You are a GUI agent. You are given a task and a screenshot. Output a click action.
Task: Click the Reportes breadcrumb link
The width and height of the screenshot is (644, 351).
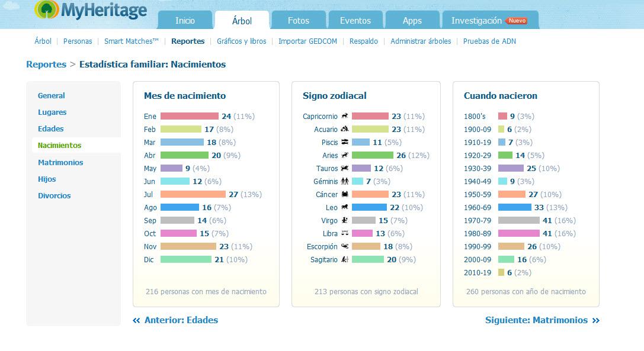[x=46, y=65]
